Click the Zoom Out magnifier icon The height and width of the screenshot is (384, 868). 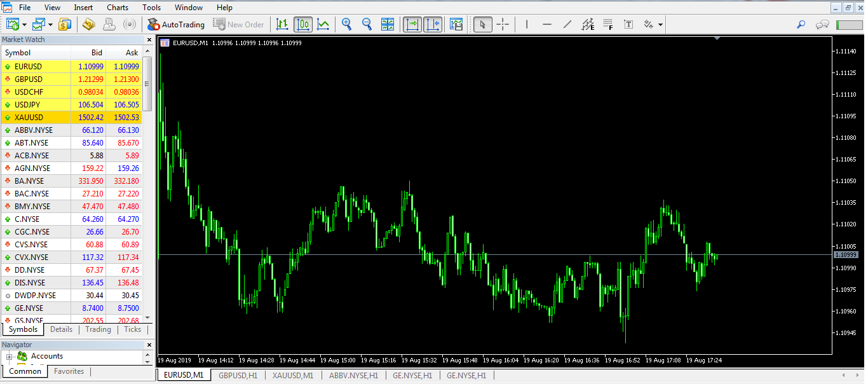pyautogui.click(x=367, y=25)
